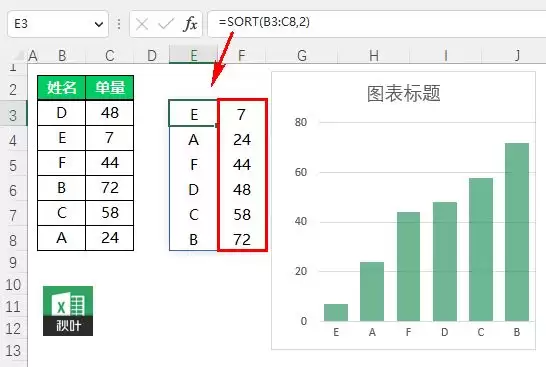Select row 5 header
Screen dimensions: 546x367
13,165
